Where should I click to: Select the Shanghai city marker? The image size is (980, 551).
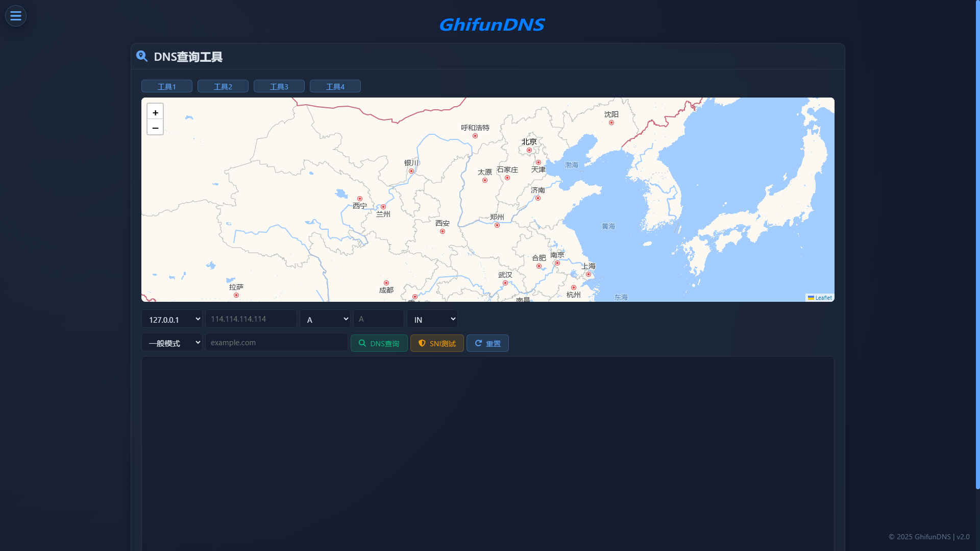(589, 274)
